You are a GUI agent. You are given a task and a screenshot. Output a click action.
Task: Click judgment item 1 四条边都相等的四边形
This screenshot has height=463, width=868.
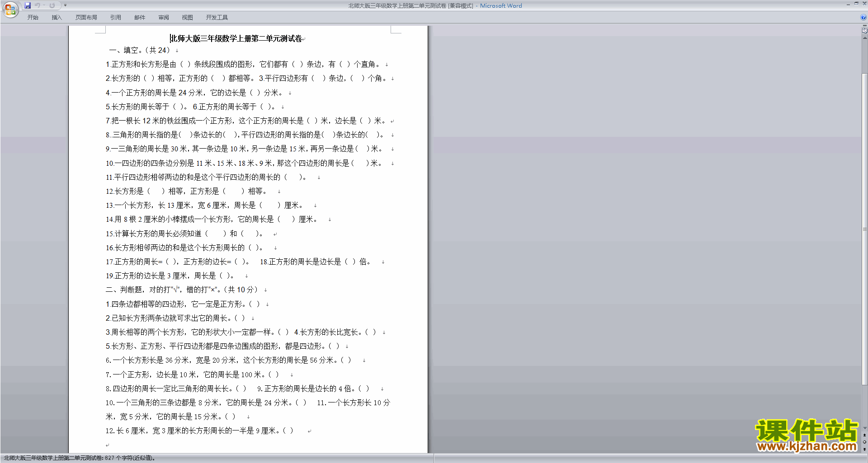pos(183,304)
